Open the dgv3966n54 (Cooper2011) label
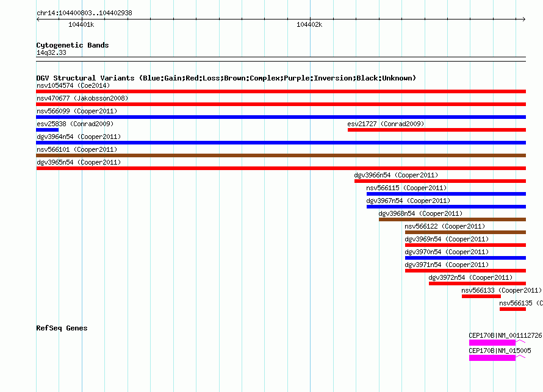The width and height of the screenshot is (543, 392). [x=396, y=175]
